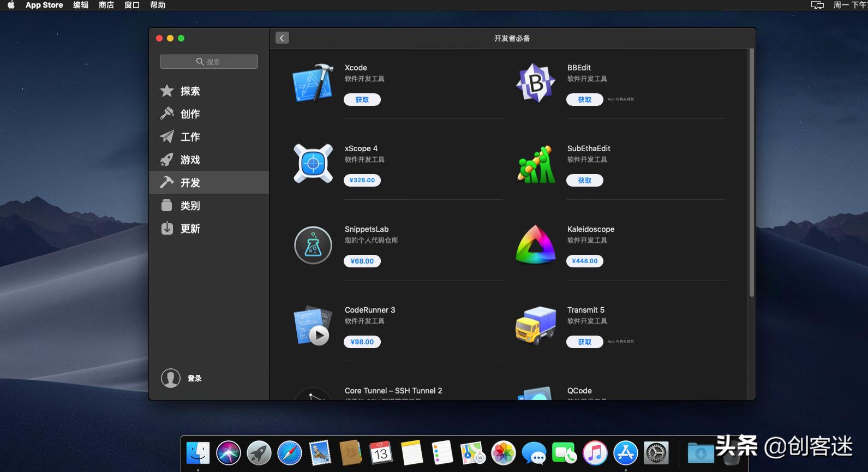The width and height of the screenshot is (868, 472).
Task: Select 开发 in the sidebar
Action: coord(209,182)
